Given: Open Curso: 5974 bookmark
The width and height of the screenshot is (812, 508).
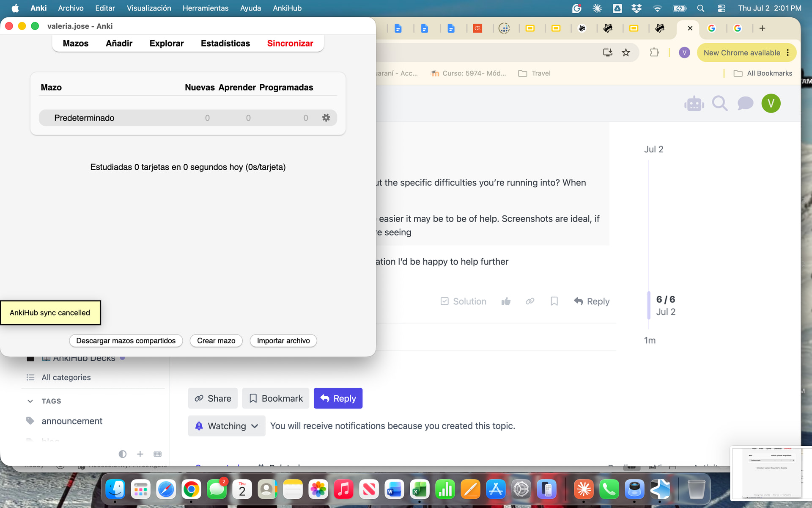Looking at the screenshot, I should click(x=468, y=73).
